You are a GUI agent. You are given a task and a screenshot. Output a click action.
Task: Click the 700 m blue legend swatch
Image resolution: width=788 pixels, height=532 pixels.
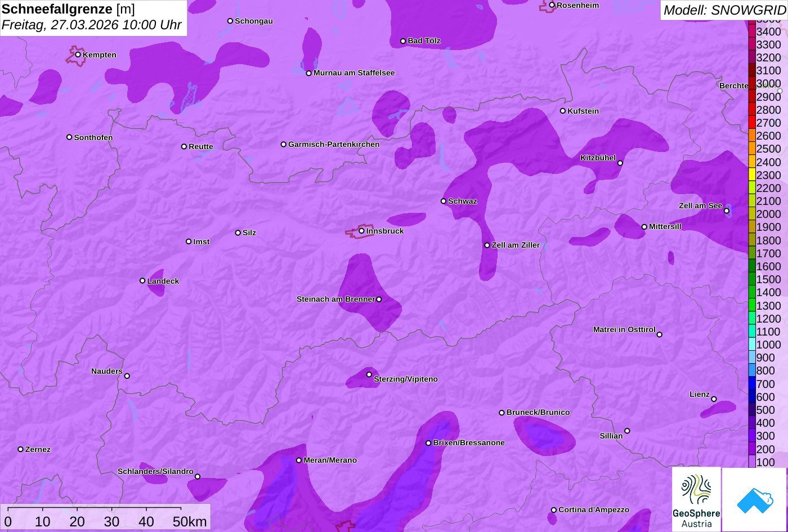tap(752, 383)
